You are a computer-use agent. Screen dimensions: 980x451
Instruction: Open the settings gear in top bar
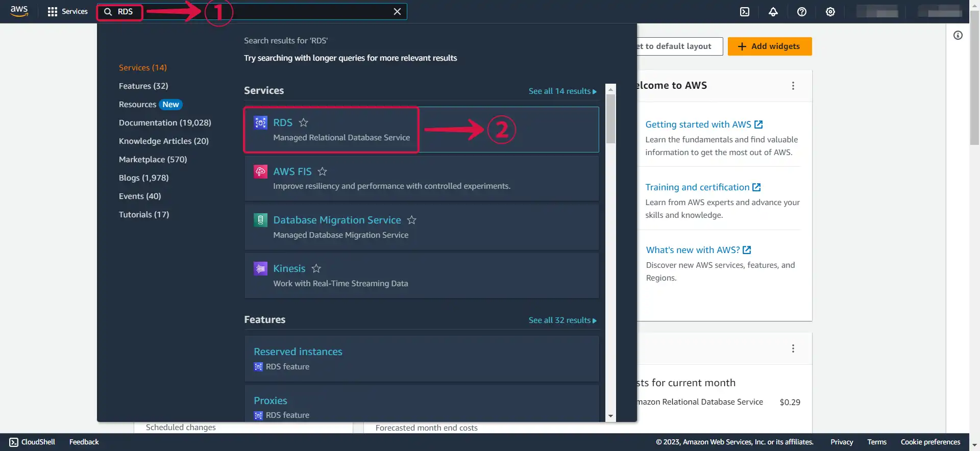click(830, 12)
